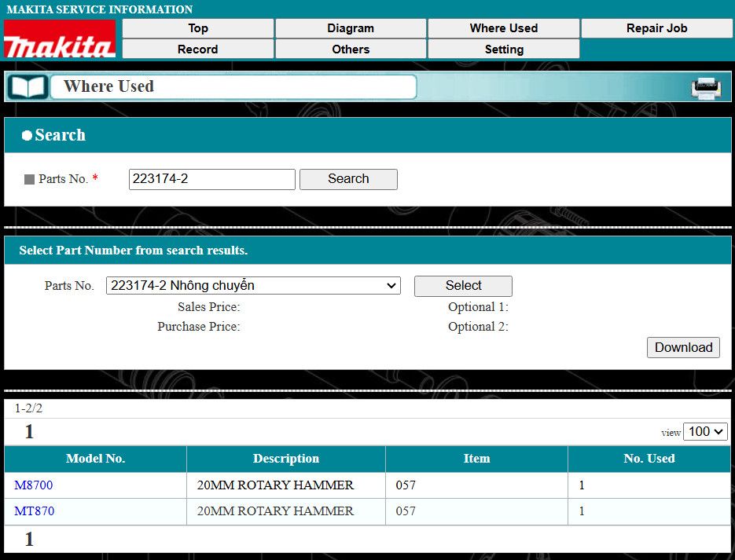Click the Download button

[x=683, y=347]
